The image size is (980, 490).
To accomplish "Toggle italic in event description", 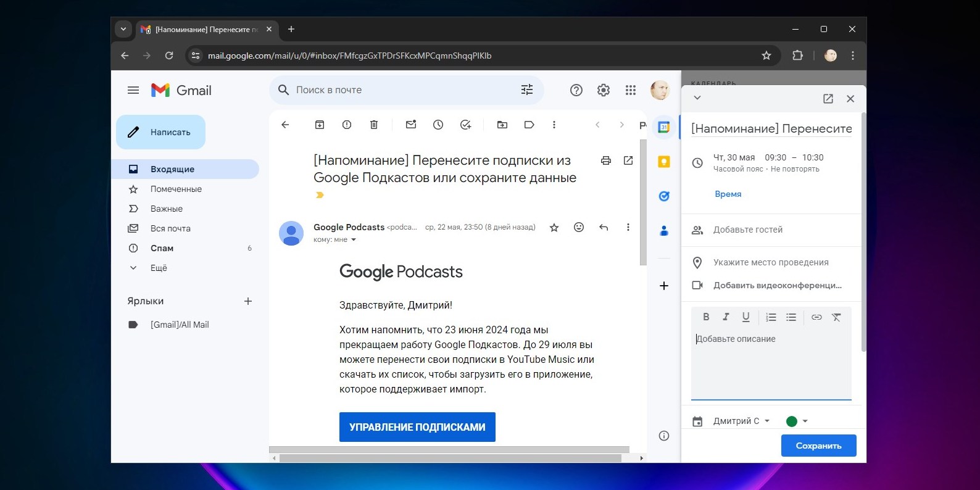I will [726, 317].
